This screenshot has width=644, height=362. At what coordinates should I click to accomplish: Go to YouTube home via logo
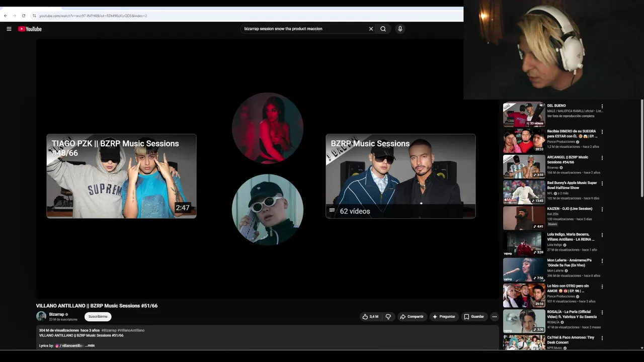coord(30,29)
